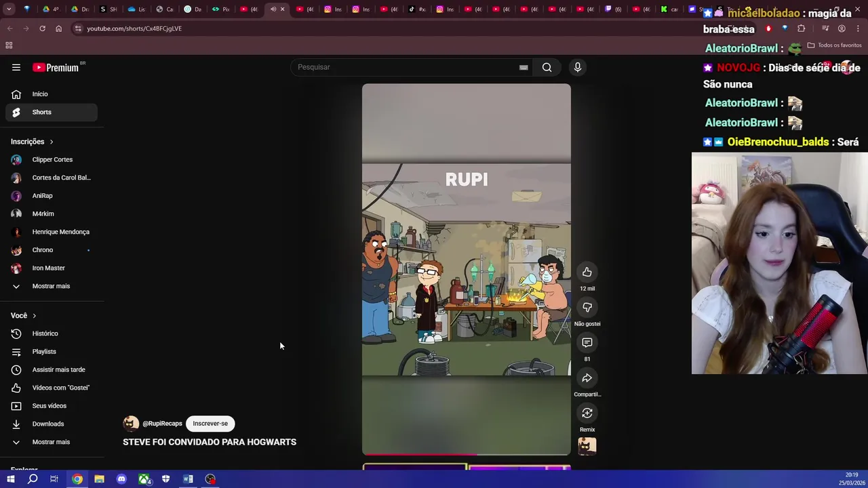Go to YouTube Premium home logo
Screen dimensions: 868x488
(57, 67)
